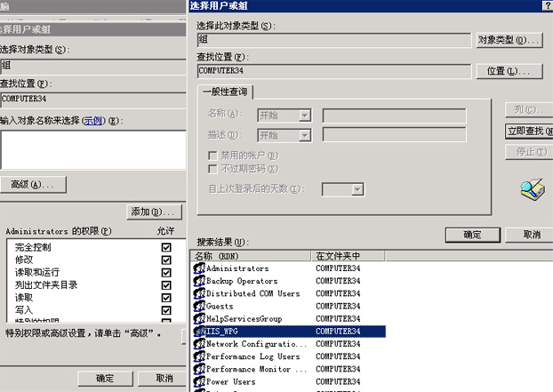Click the 对象类型 button
The height and width of the screenshot is (392, 553).
pyautogui.click(x=509, y=40)
